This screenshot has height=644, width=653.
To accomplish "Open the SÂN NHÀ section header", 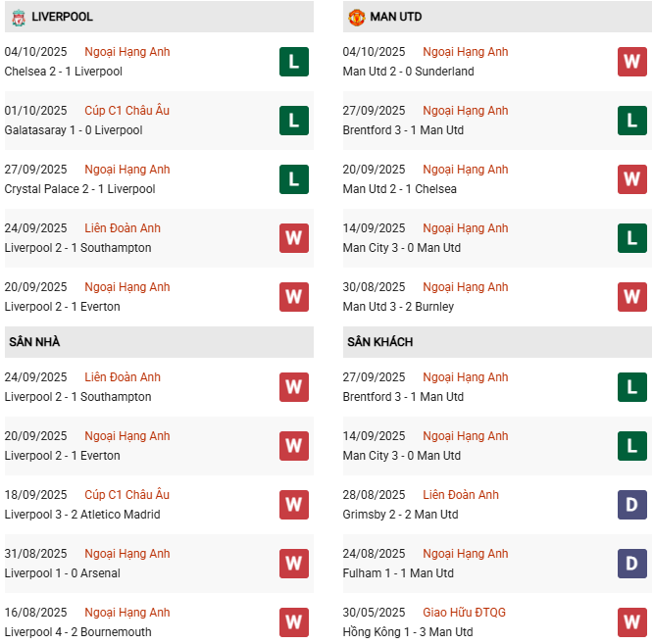I will click(34, 342).
